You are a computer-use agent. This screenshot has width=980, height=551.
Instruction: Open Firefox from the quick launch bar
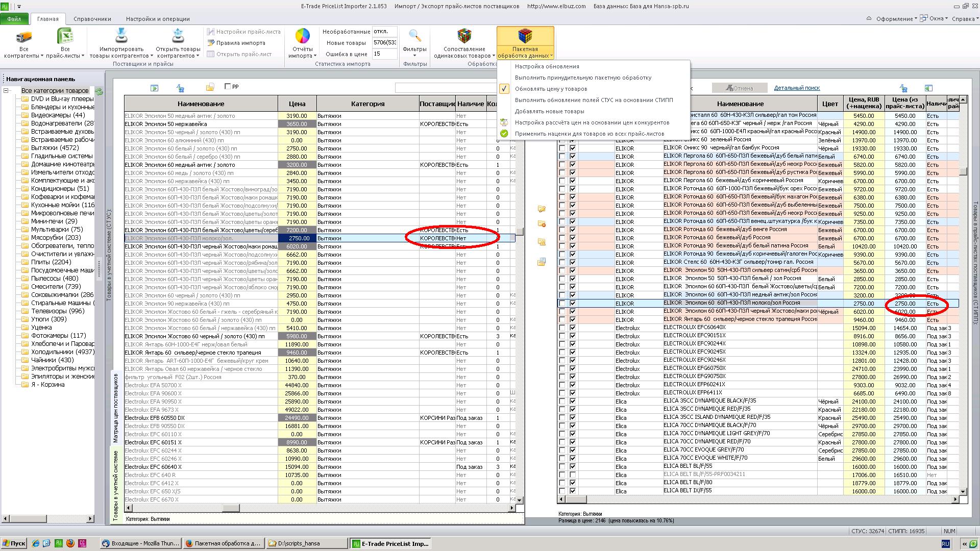tap(70, 543)
